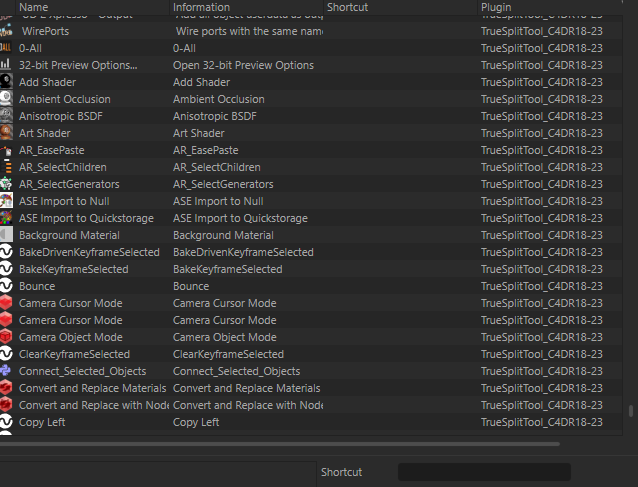Click Plugin cell in the Bounce row

pyautogui.click(x=542, y=286)
